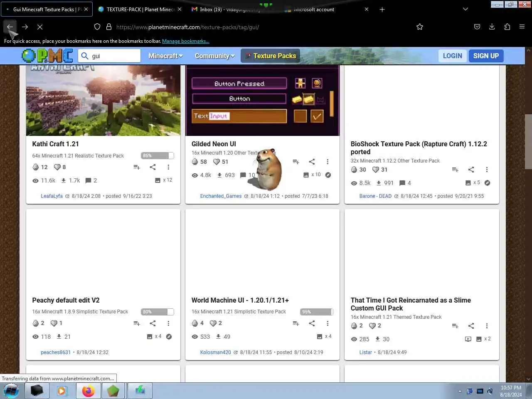Open the World Machine UI - 1.20.1/1.21+ title

[240, 300]
